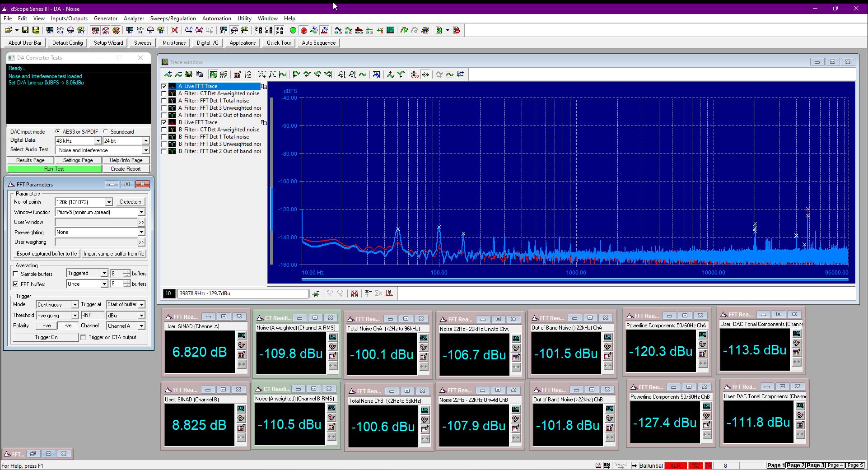This screenshot has height=470, width=868.
Task: Click the green start circle icon in toolbar
Action: (x=293, y=30)
